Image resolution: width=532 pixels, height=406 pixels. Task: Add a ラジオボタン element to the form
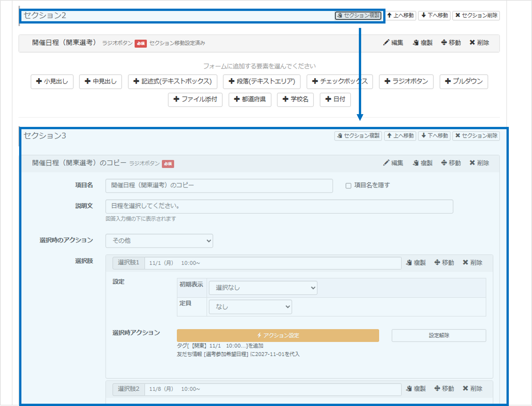point(406,82)
